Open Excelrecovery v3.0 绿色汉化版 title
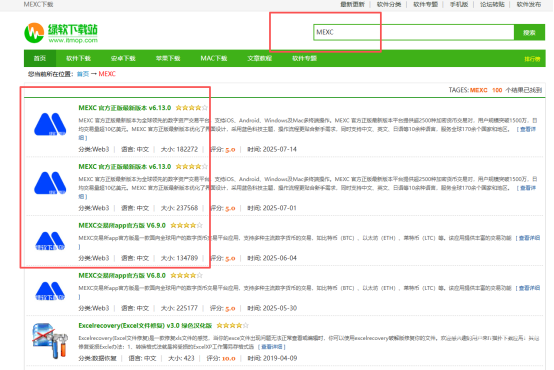 point(145,325)
